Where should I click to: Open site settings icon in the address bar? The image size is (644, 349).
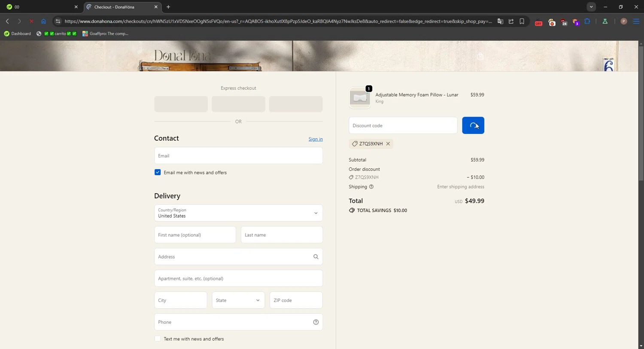click(58, 21)
